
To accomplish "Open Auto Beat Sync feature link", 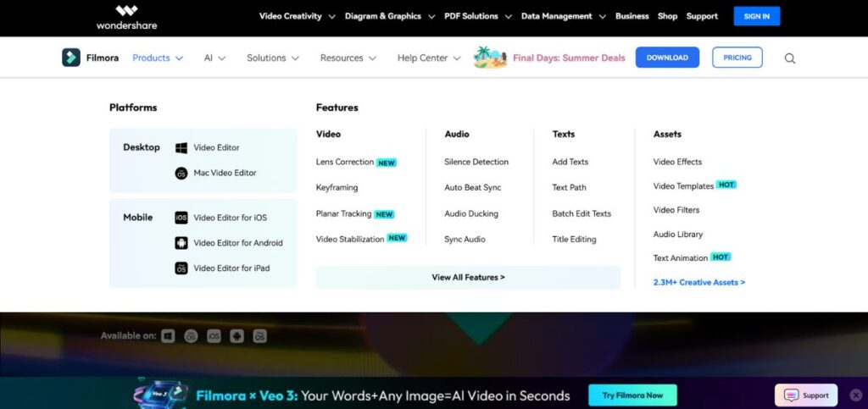I will [x=473, y=187].
